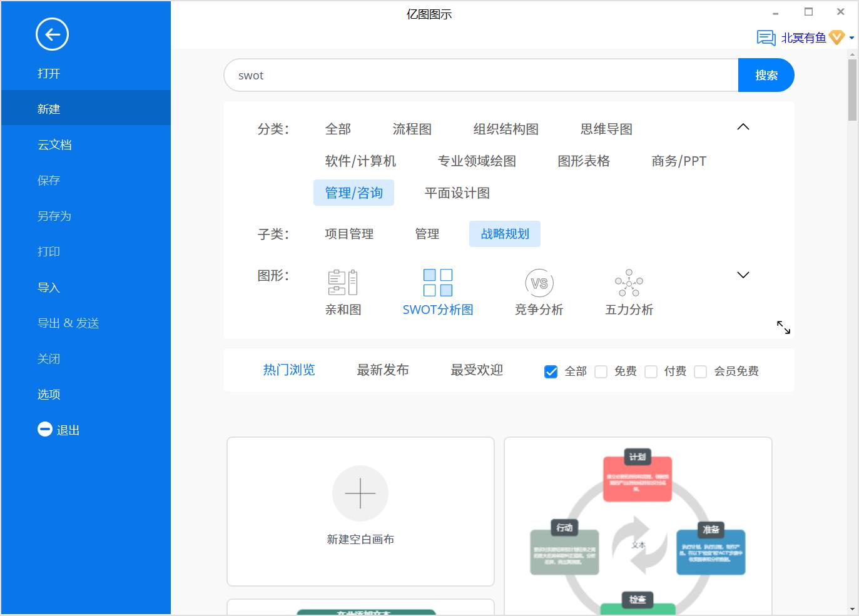
Task: Click the VIP crown badge beside 北冥有鱼
Action: [836, 38]
